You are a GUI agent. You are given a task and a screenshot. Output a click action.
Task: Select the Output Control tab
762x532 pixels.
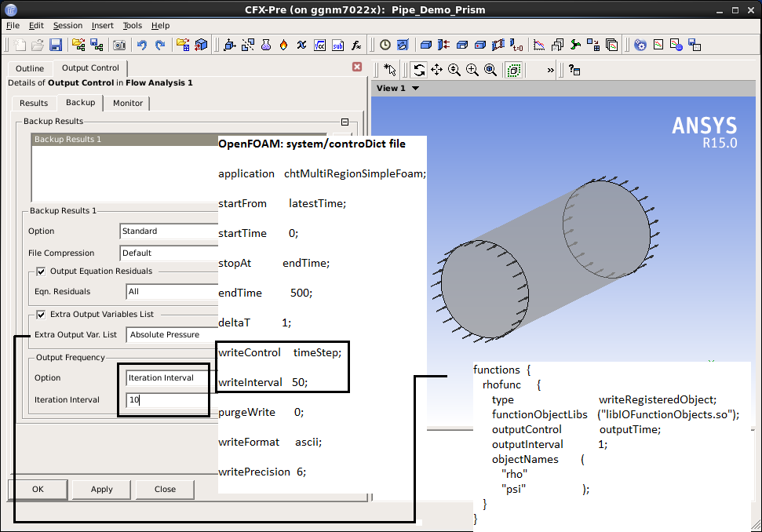pos(90,68)
